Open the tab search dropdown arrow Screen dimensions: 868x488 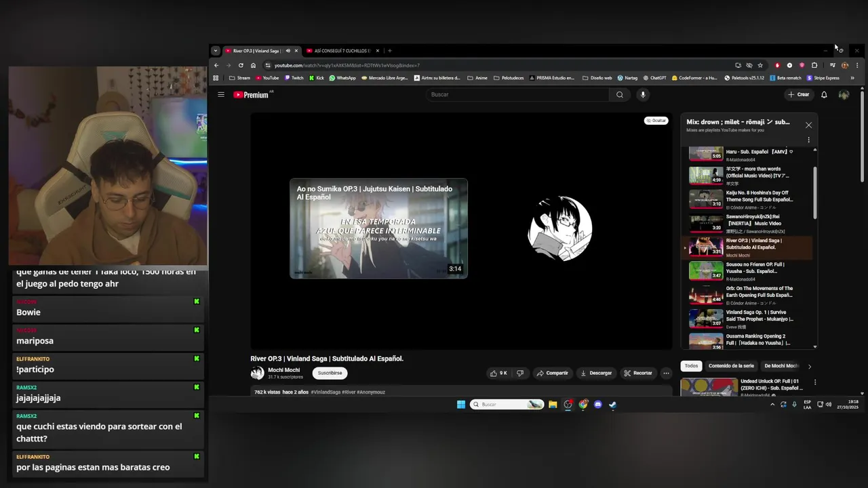pyautogui.click(x=215, y=51)
